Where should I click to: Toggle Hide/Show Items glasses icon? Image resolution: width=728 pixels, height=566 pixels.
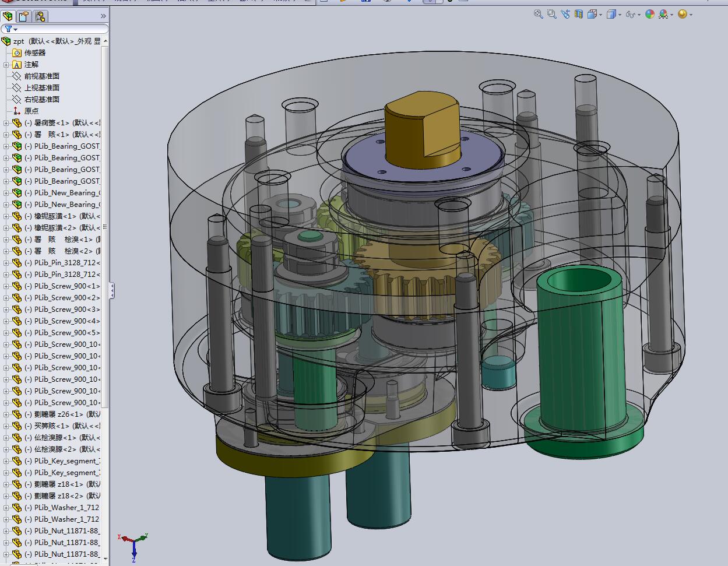coord(629,14)
